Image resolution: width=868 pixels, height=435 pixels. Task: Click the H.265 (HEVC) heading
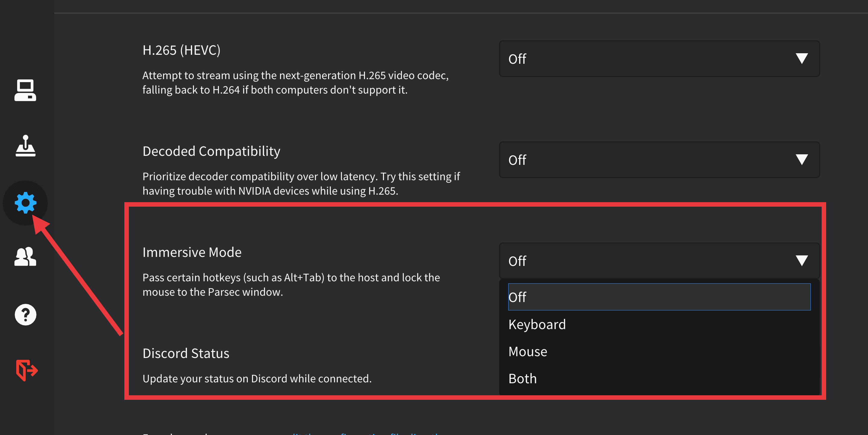pyautogui.click(x=181, y=50)
